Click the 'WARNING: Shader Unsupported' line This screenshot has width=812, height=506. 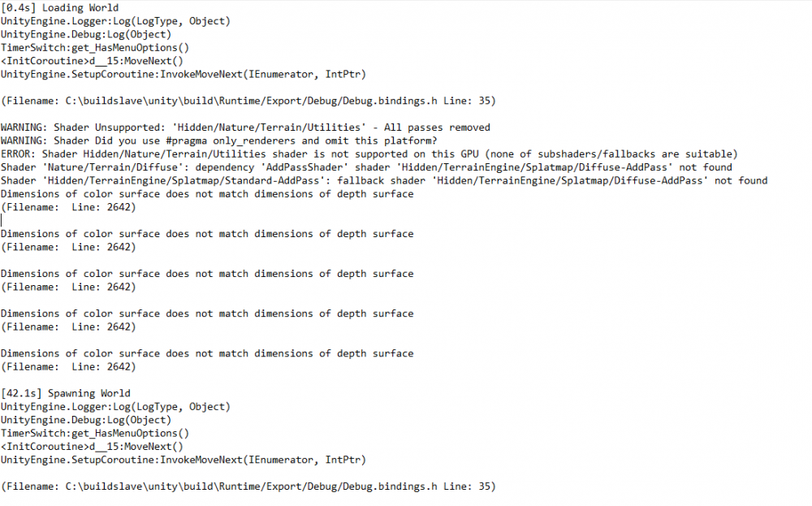245,128
